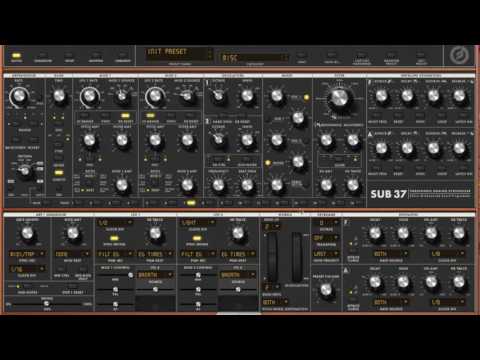This screenshot has height=360, width=480.
Task: Open the LFO 1 FILT EG dropdown
Action: (115, 254)
